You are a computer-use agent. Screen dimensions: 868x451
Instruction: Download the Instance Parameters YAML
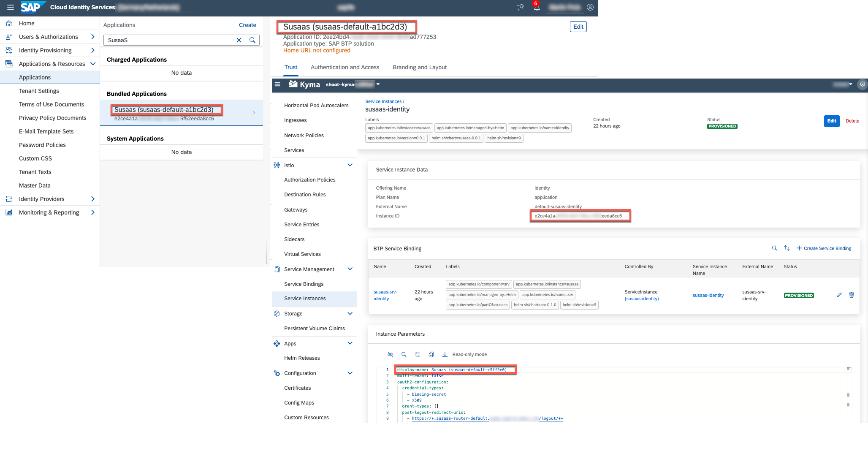[x=445, y=354]
